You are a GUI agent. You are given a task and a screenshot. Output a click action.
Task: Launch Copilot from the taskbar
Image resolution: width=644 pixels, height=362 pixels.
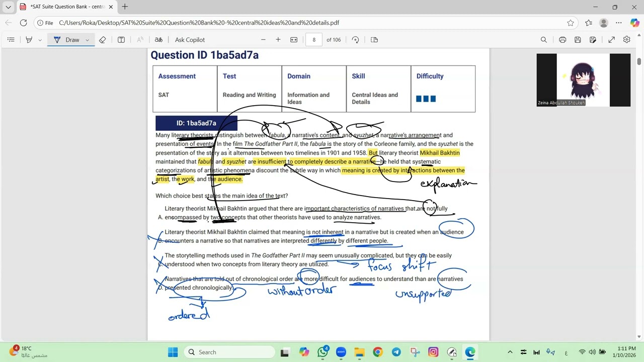click(304, 352)
